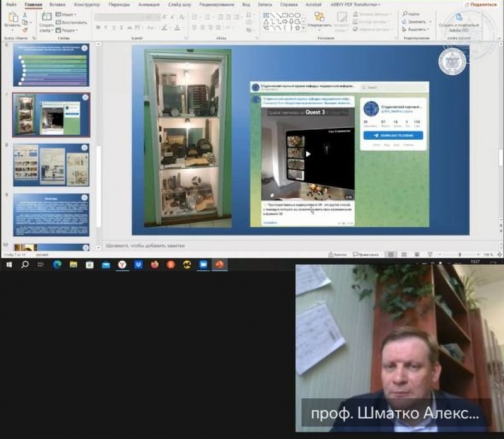The height and width of the screenshot is (439, 504).
Task: Toggle Bold (Ж) formatting
Action: [x=98, y=28]
